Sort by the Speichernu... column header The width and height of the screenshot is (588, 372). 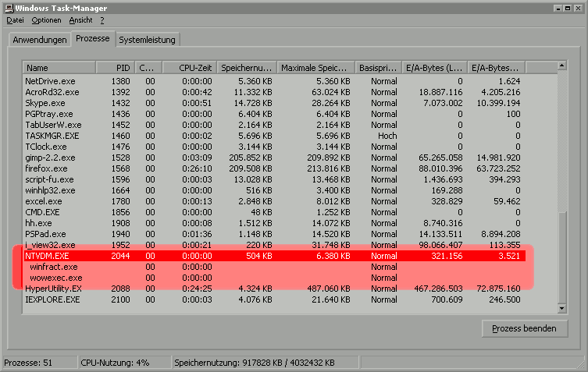[x=247, y=68]
